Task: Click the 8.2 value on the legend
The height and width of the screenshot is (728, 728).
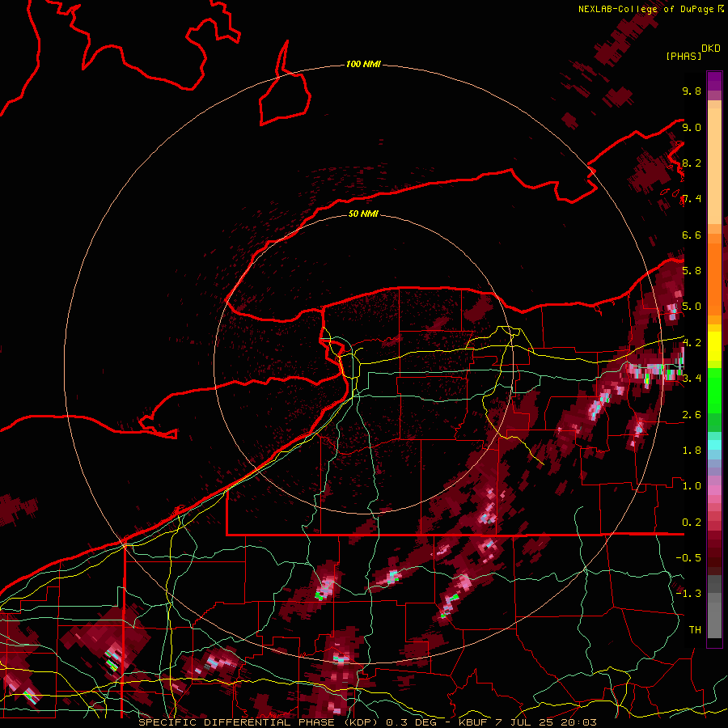Action: [x=692, y=163]
